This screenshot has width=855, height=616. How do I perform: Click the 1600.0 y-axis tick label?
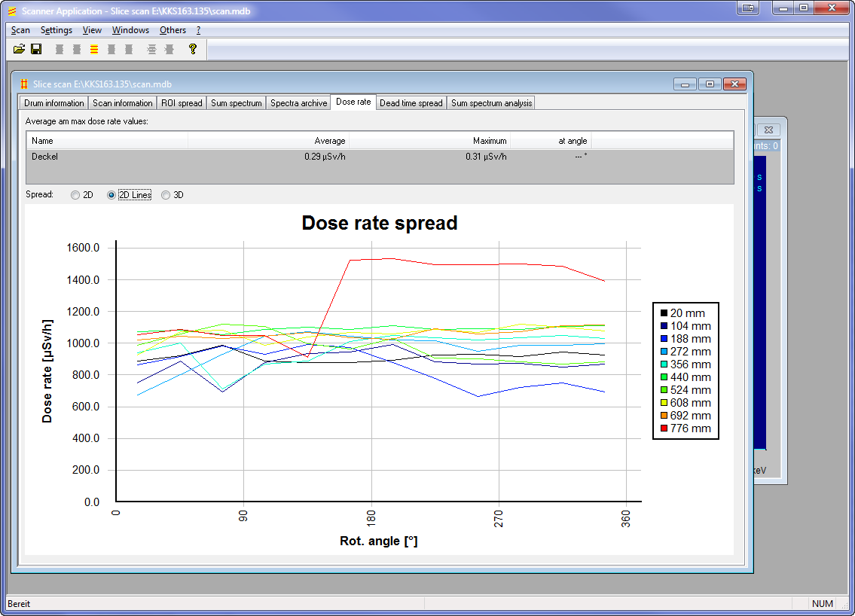pos(83,248)
